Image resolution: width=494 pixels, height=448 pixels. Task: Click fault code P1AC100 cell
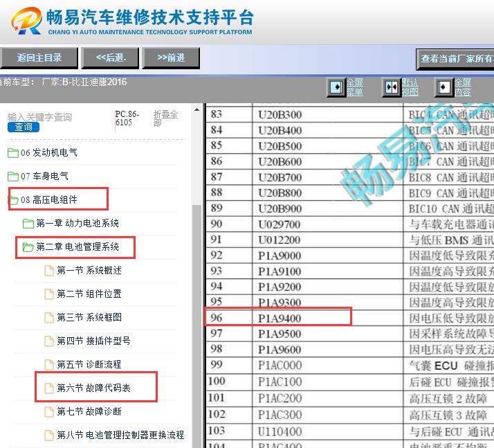[328, 382]
